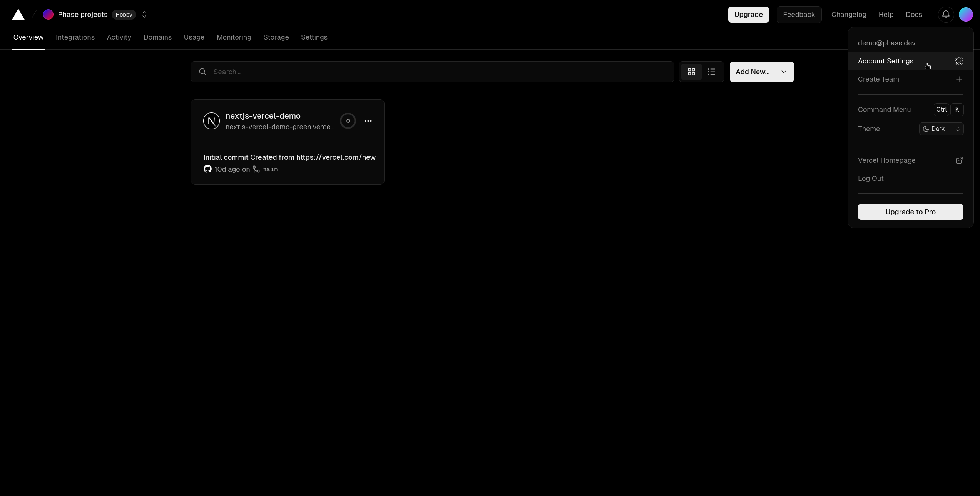Select Log Out from the account menu

click(871, 178)
